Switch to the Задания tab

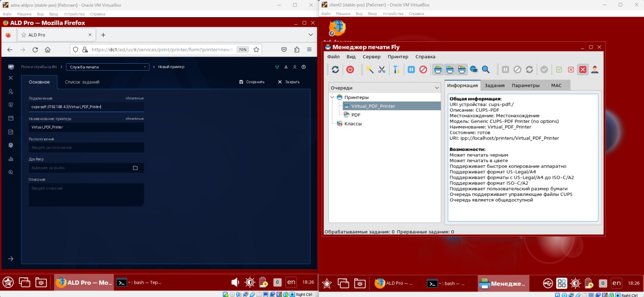pyautogui.click(x=494, y=85)
